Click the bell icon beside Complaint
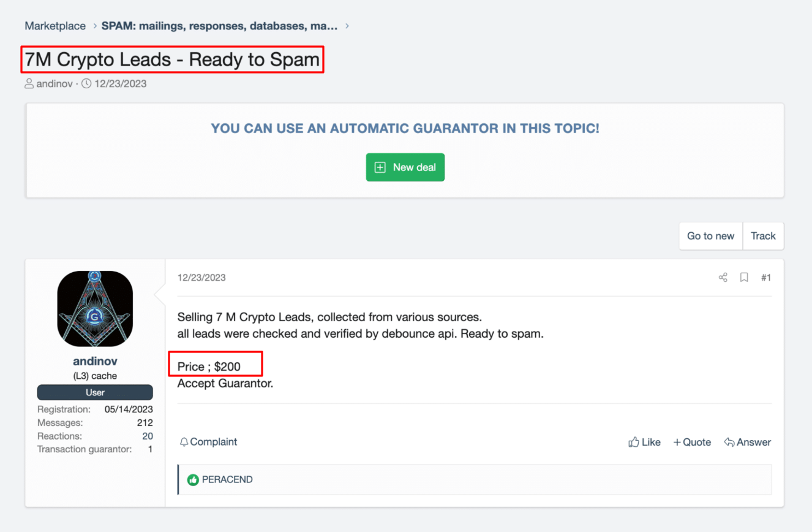The image size is (812, 532). click(x=184, y=442)
